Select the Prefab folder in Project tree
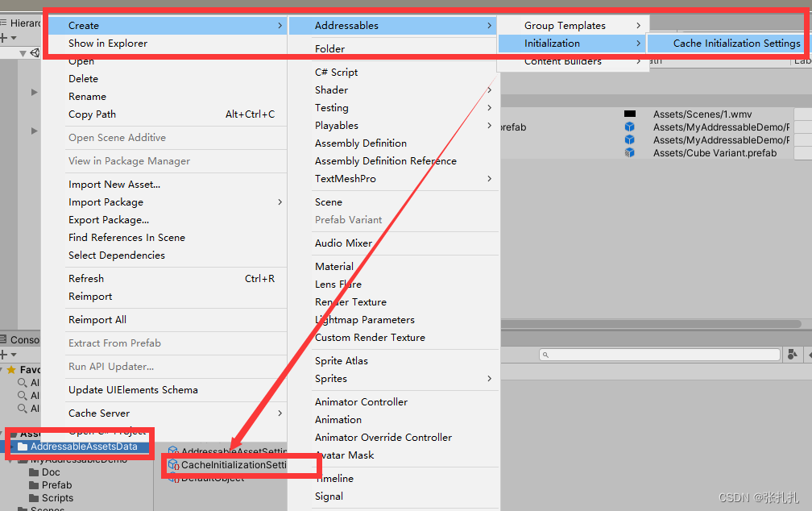The height and width of the screenshot is (511, 812). (x=55, y=484)
